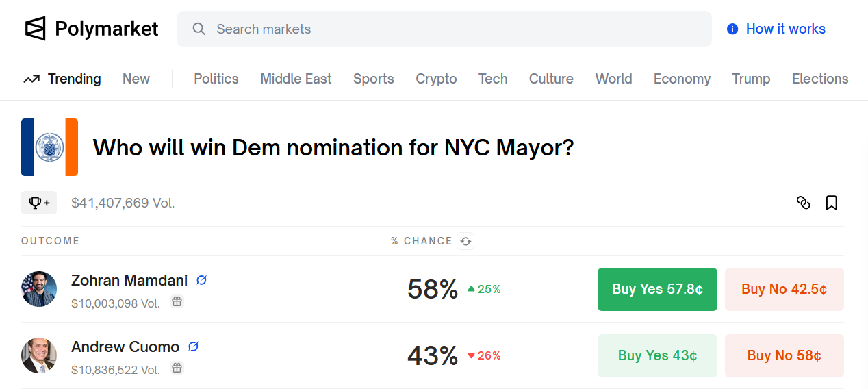Open the How it works link
Screen dimensions: 868x389
(776, 29)
